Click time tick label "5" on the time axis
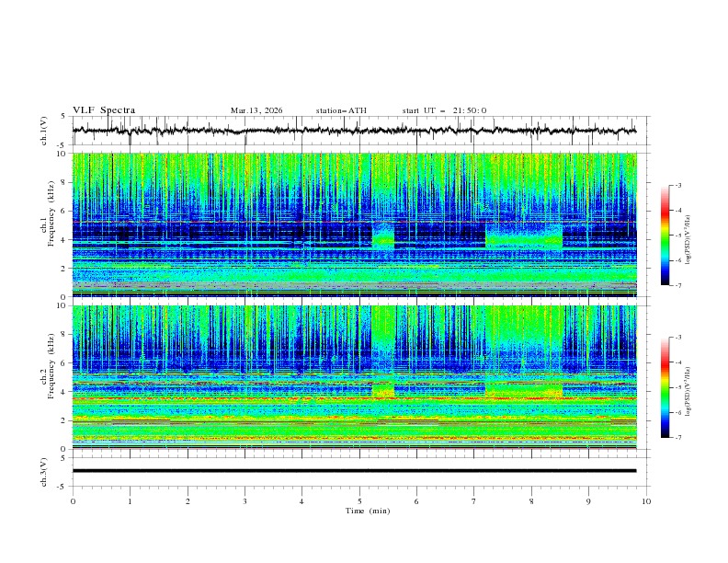Image resolution: width=728 pixels, height=563 pixels. click(359, 501)
